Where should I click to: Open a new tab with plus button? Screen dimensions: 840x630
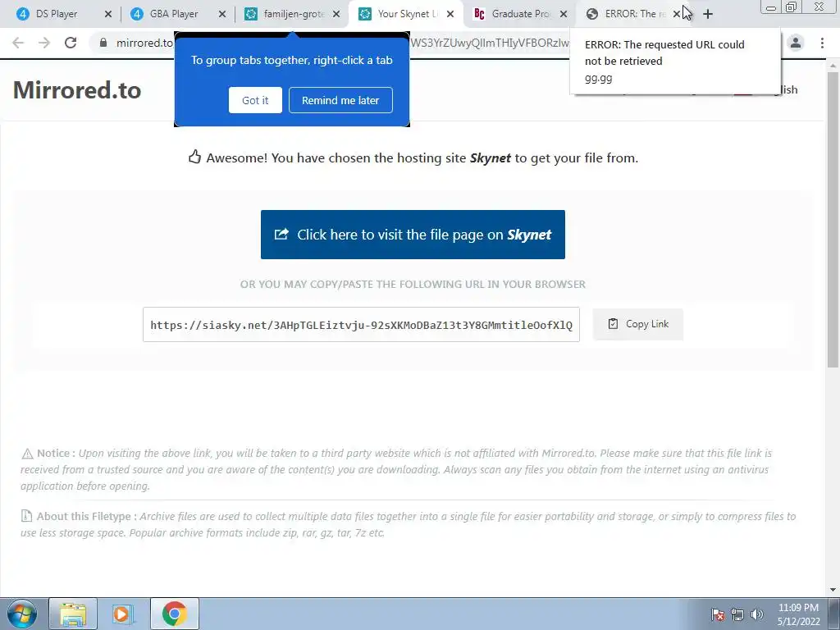coord(708,15)
